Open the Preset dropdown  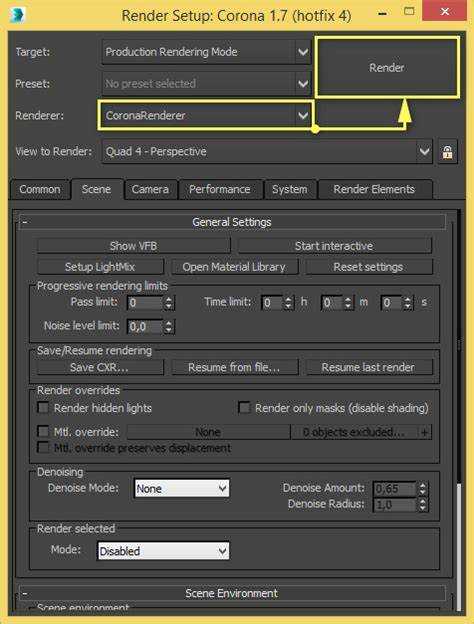206,84
